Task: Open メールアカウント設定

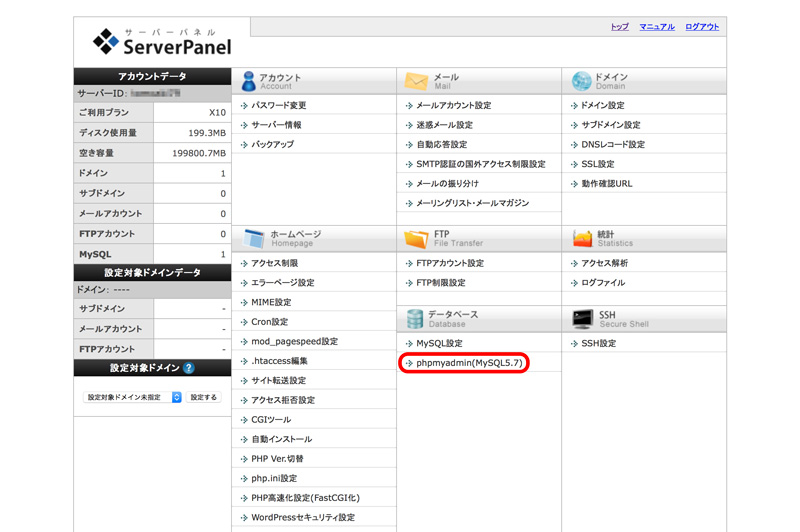Action: (454, 106)
